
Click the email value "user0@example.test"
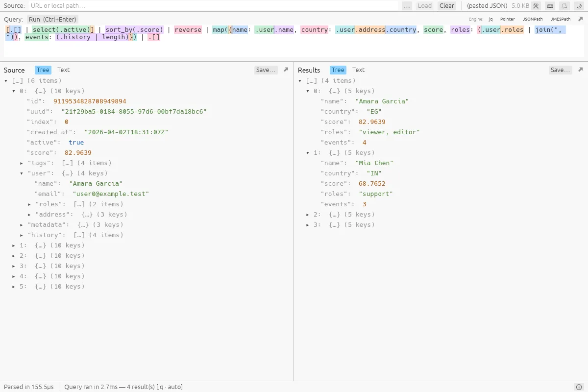111,194
